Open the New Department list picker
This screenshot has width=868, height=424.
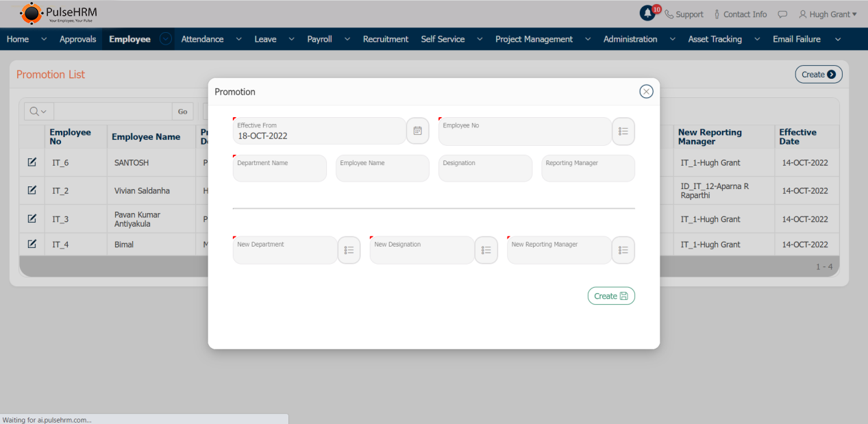(349, 251)
